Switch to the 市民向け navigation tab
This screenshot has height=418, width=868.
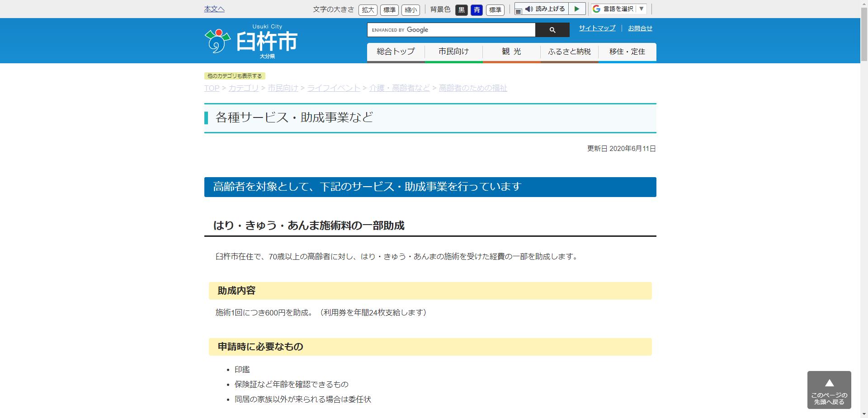point(453,52)
